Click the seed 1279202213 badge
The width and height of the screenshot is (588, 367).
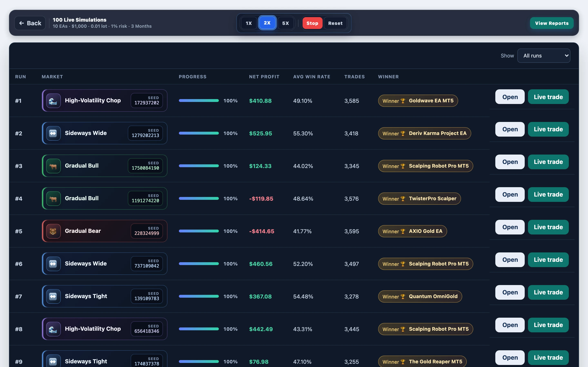click(145, 133)
